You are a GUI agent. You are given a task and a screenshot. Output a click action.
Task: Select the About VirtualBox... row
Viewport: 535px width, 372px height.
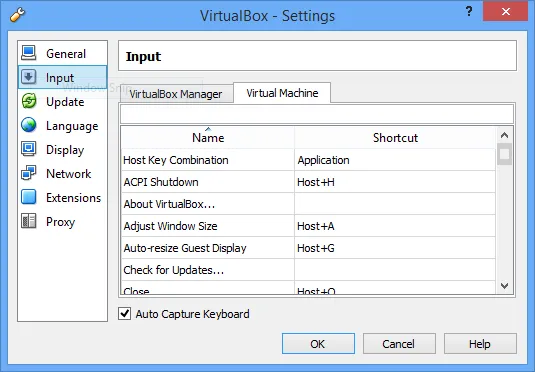[308, 204]
